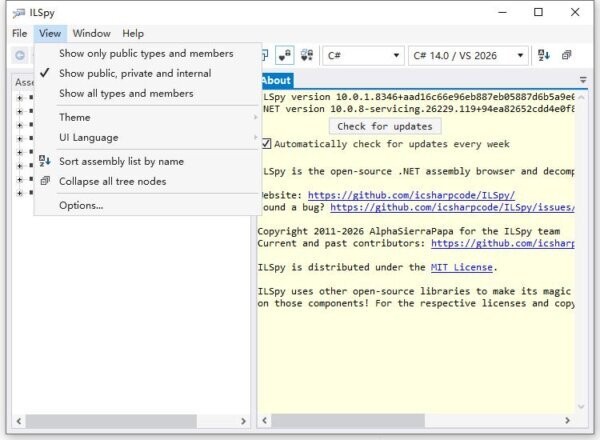600x440 pixels.
Task: Choose Sort assembly list by name
Action: 146,161
